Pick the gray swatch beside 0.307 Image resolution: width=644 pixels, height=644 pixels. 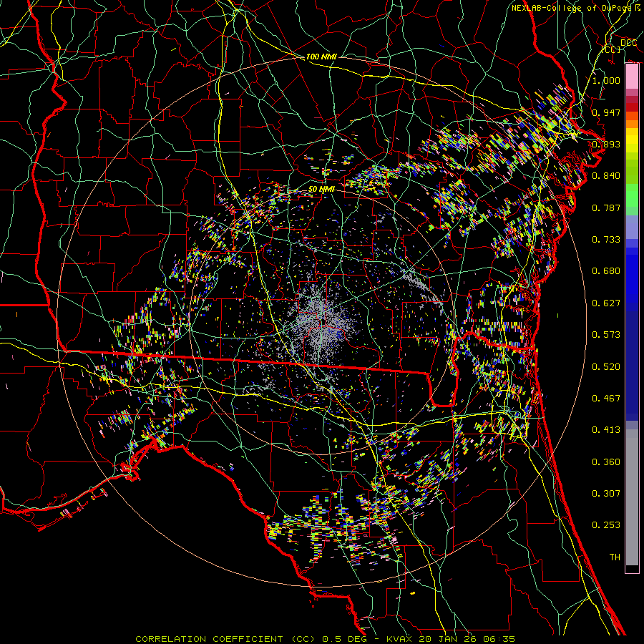(x=632, y=494)
